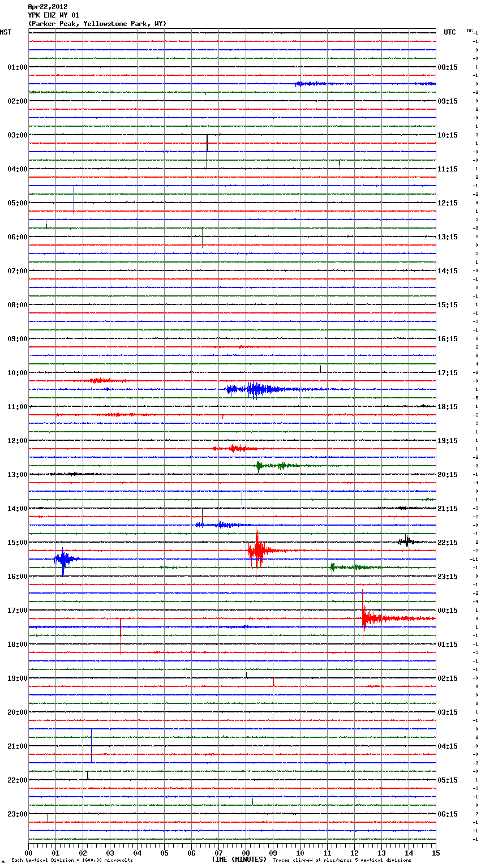Click the 10 minute tick label
The image size is (481, 868).
click(x=300, y=853)
